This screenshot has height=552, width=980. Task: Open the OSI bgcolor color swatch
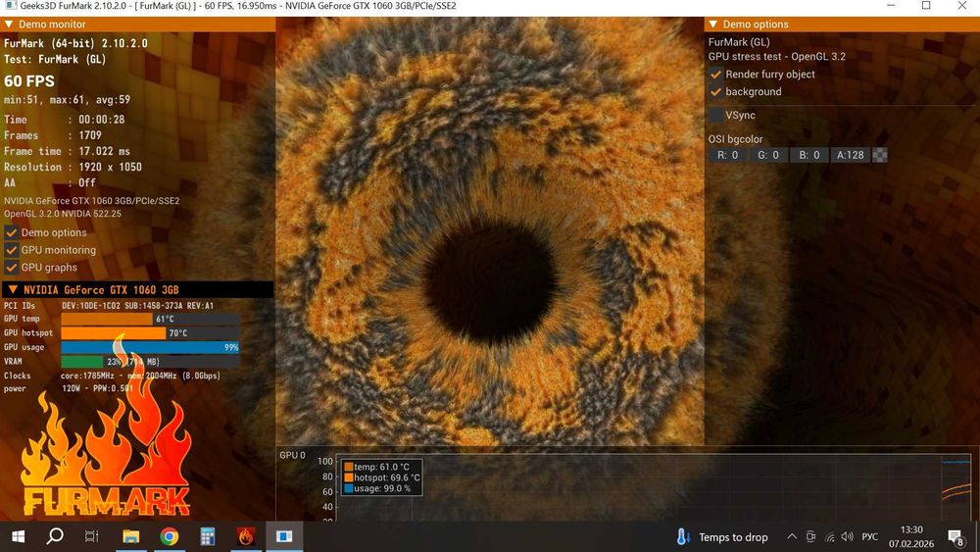coord(879,155)
